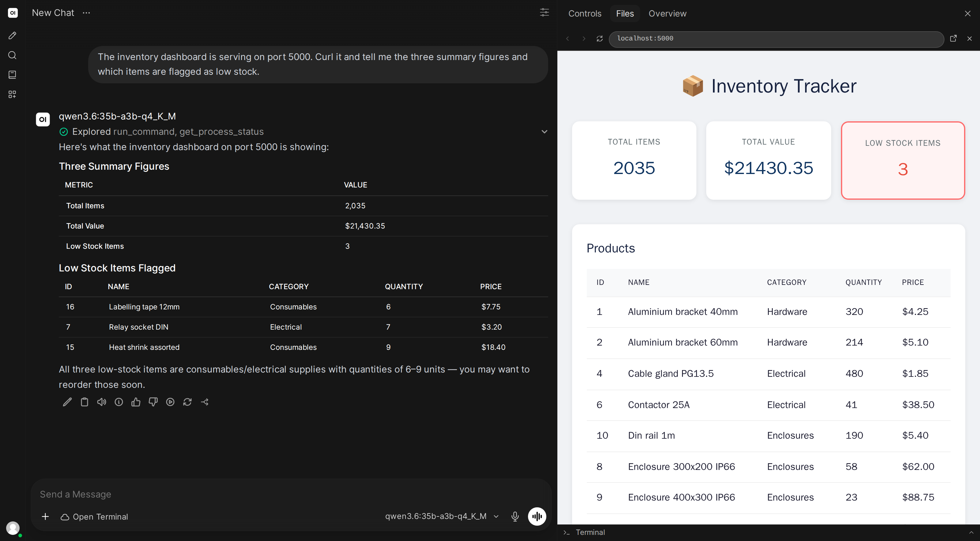Click the New Chat title
The image size is (980, 541).
(x=53, y=13)
